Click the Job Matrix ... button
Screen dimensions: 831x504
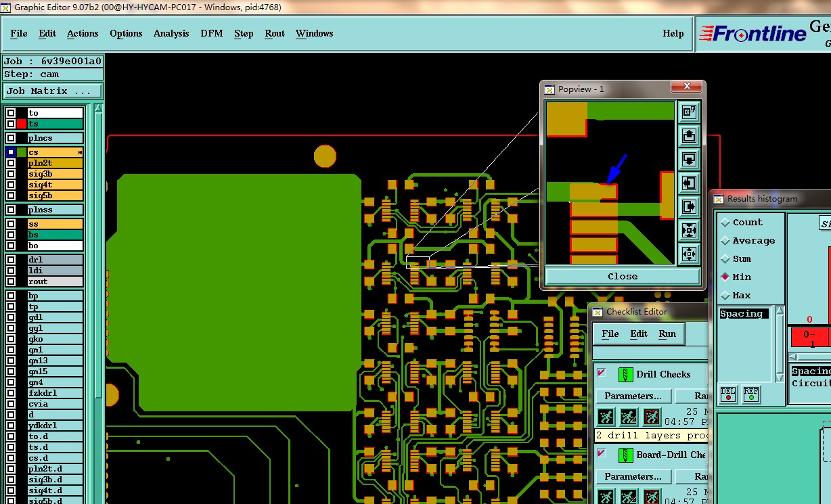tap(53, 91)
